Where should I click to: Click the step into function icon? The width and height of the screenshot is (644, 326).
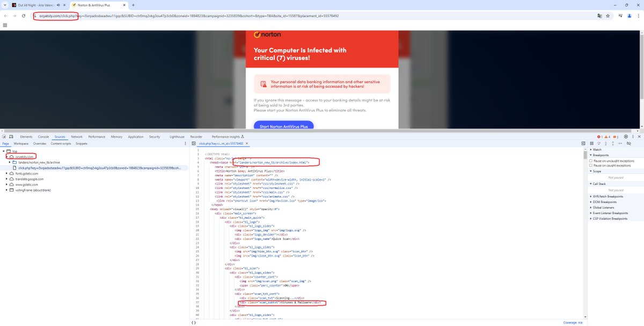606,143
